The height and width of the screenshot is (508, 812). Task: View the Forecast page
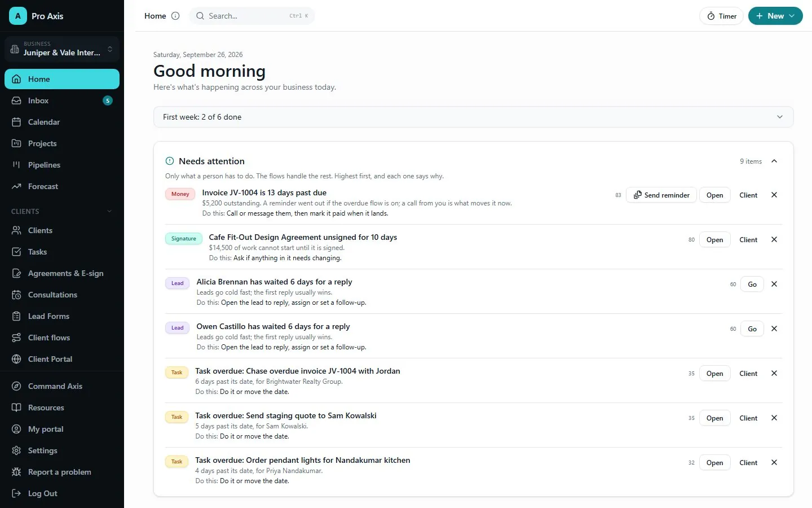tap(62, 186)
